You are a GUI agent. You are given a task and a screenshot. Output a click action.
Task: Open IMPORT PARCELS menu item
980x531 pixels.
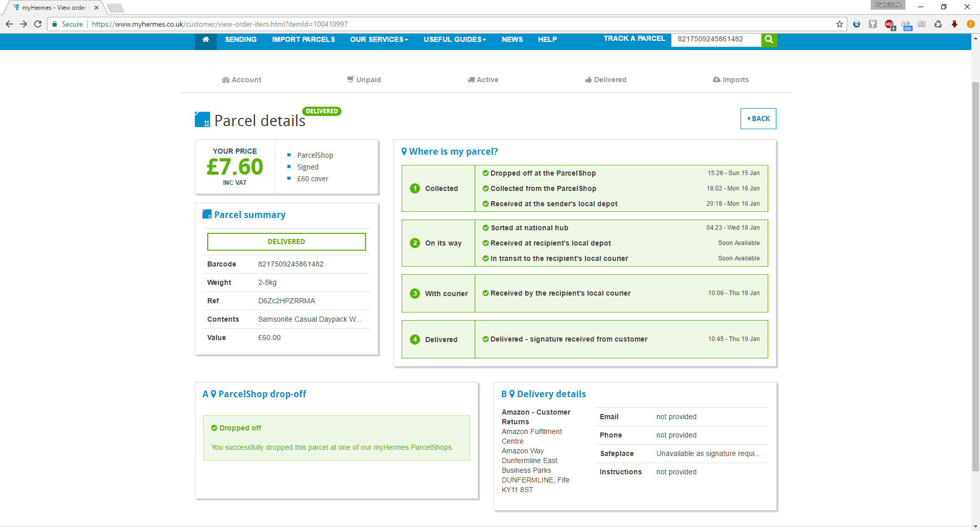pyautogui.click(x=303, y=39)
